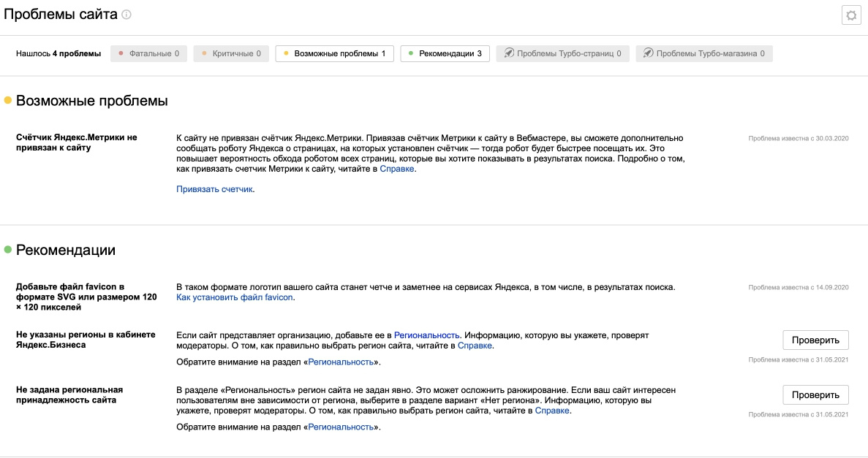
Task: Select Рекомендации 3 filter
Action: tap(445, 53)
